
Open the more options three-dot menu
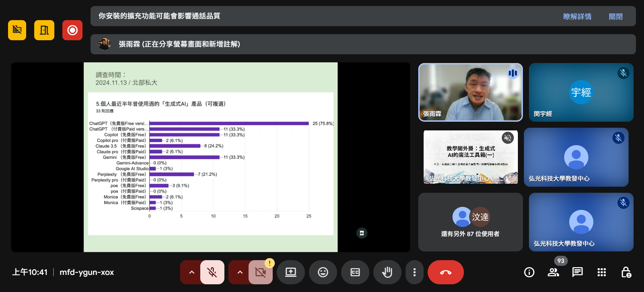click(415, 272)
